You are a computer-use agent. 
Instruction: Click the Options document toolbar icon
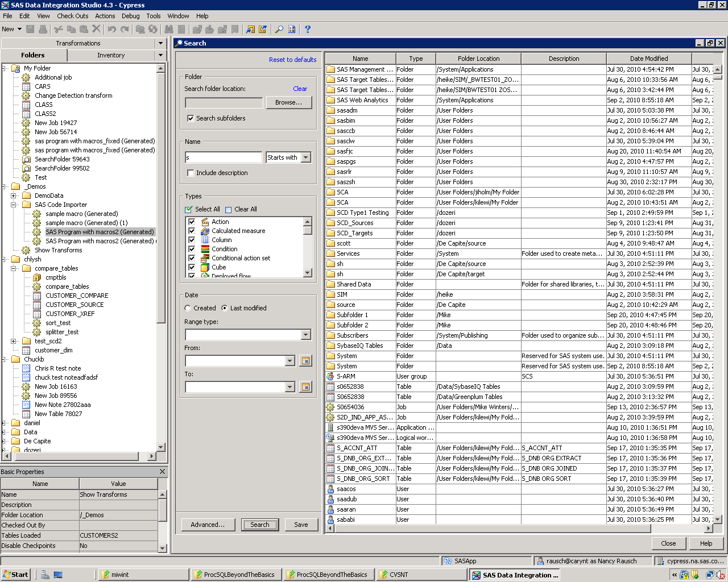tap(292, 29)
